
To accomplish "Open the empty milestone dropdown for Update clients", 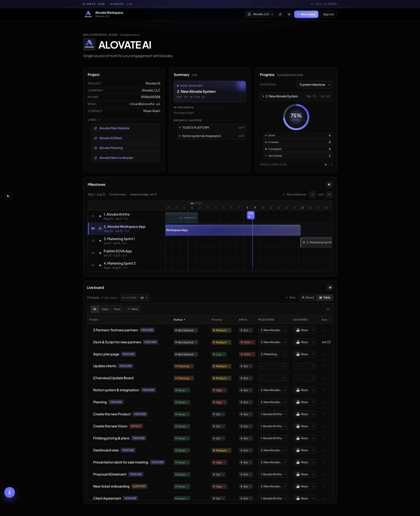I will (273, 366).
